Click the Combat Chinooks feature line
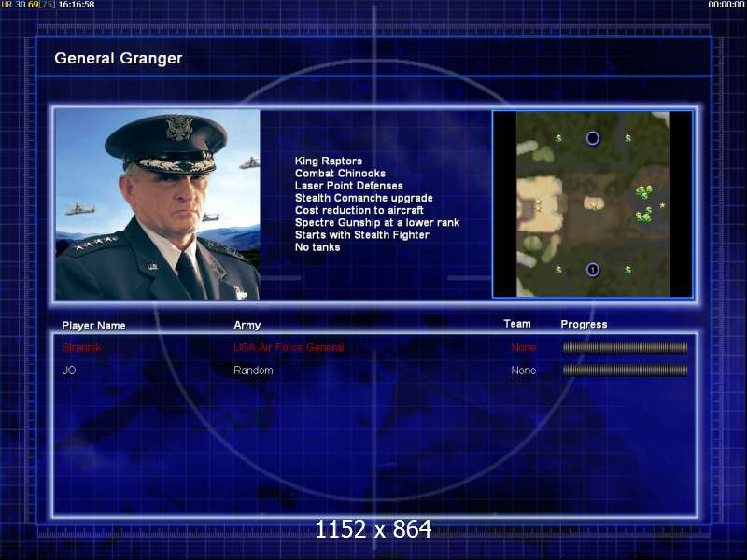Image resolution: width=747 pixels, height=560 pixels. pos(340,174)
